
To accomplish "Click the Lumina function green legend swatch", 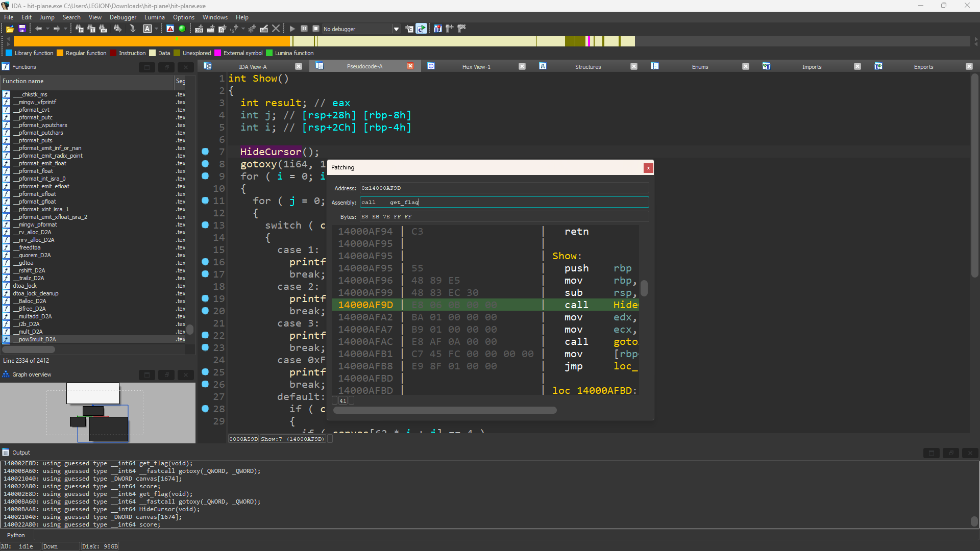I will pyautogui.click(x=269, y=53).
